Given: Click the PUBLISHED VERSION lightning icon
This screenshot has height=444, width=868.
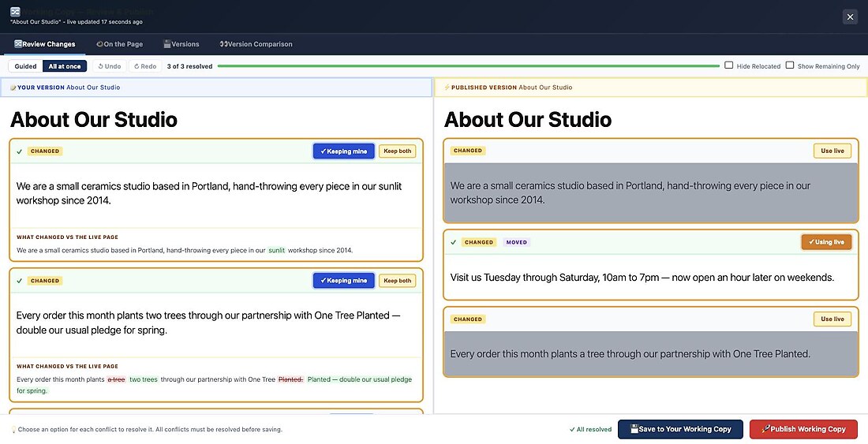Looking at the screenshot, I should (447, 88).
